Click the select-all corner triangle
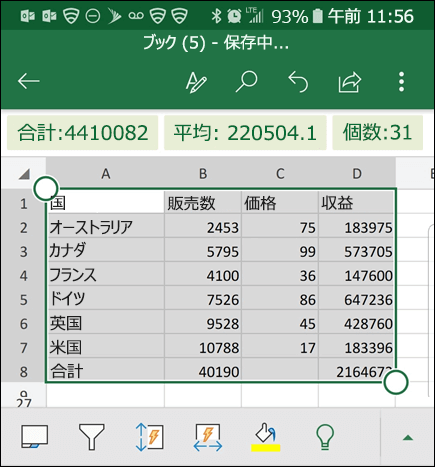This screenshot has width=435, height=467. pos(24,174)
